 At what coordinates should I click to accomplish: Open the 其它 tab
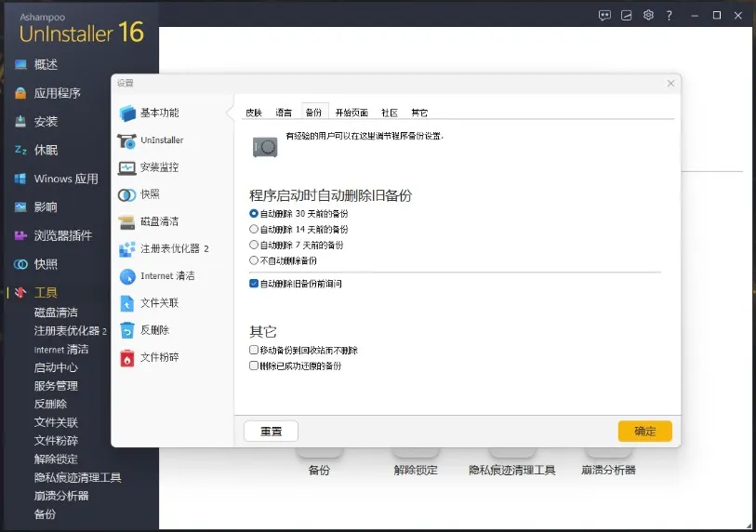(419, 113)
